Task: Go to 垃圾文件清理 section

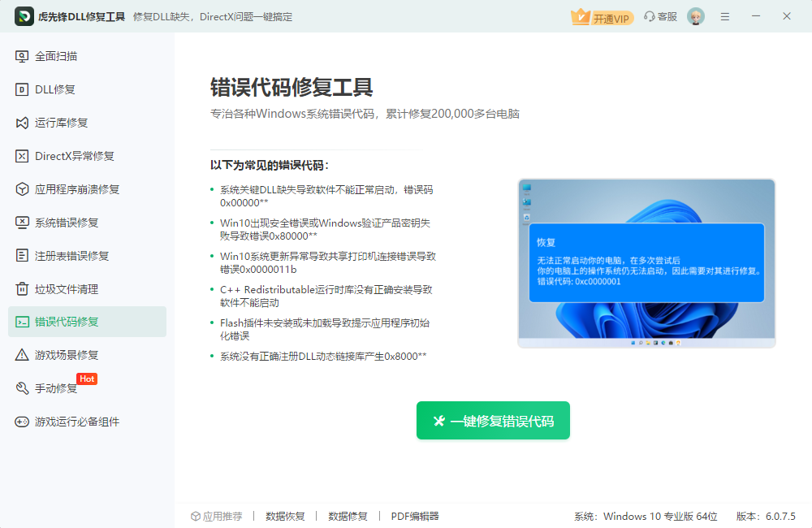Action: 87,288
